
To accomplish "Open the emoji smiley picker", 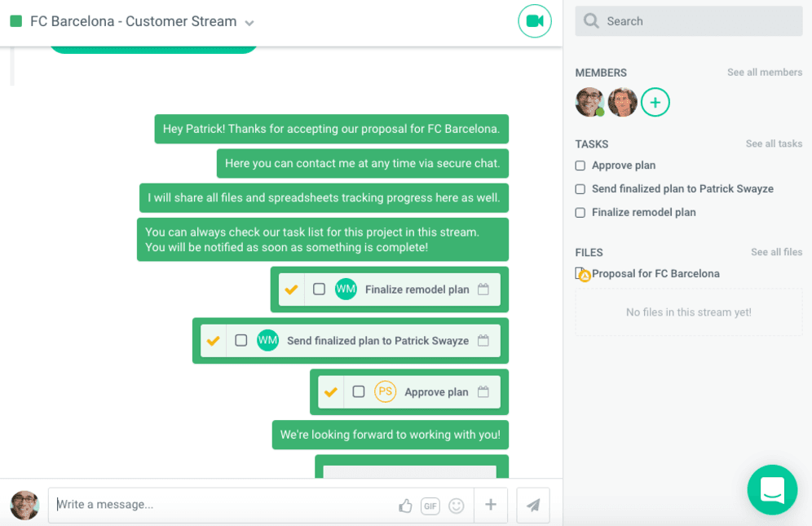I will (457, 506).
